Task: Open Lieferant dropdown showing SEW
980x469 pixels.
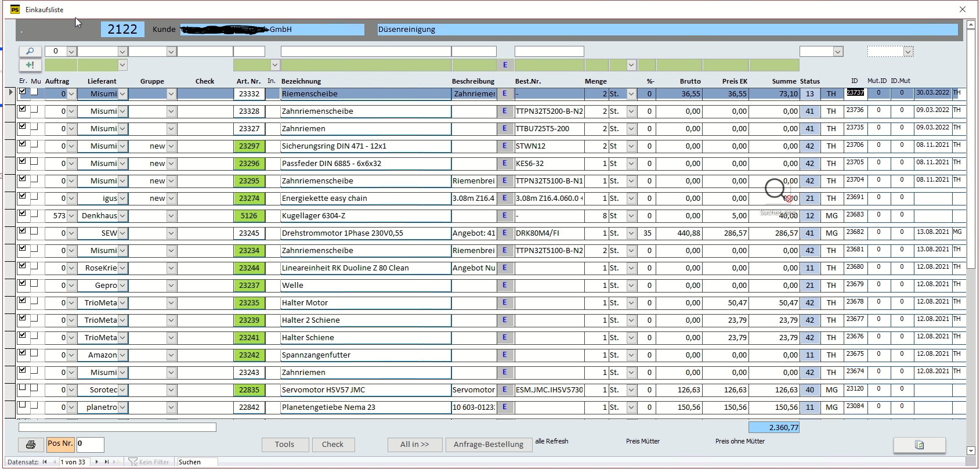Action: pos(122,233)
